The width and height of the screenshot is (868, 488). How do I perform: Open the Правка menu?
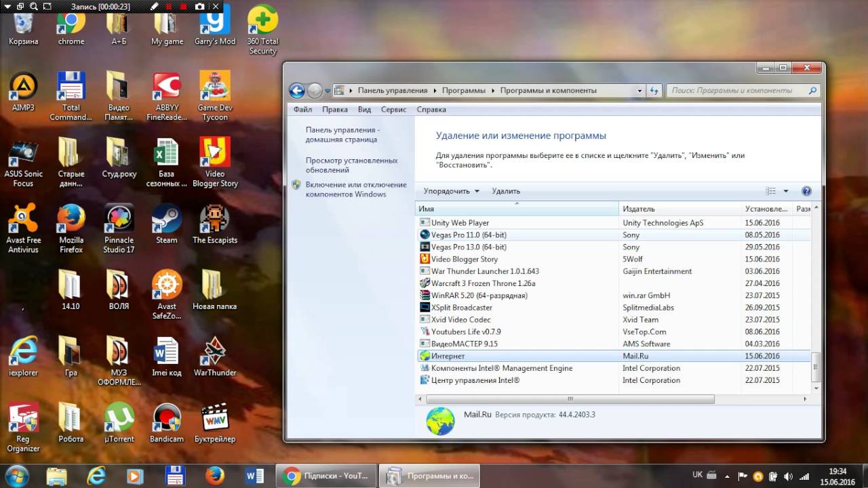click(335, 109)
